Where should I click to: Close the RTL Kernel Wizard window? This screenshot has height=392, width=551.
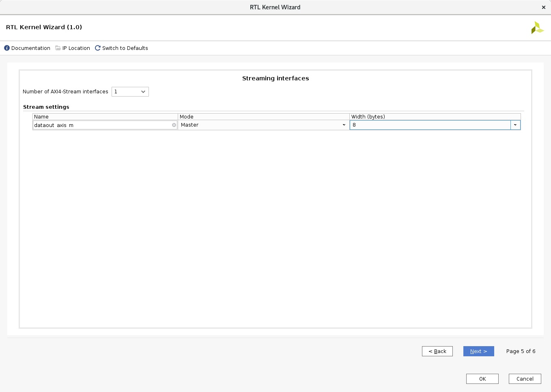click(x=544, y=7)
